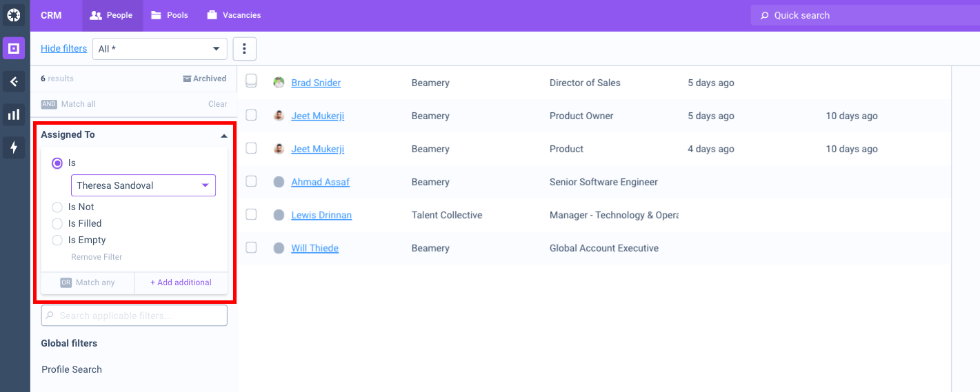Click '+ Add additional' filter button
The width and height of the screenshot is (980, 392).
[181, 282]
